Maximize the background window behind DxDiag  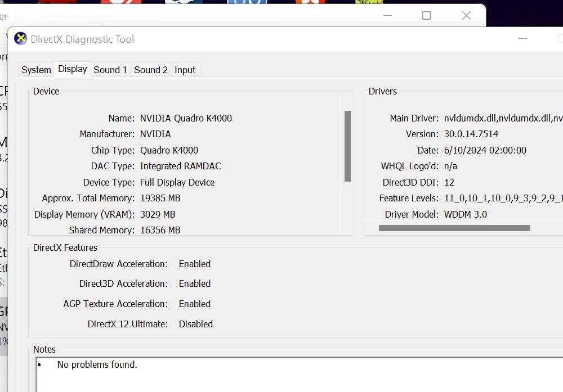tap(426, 15)
